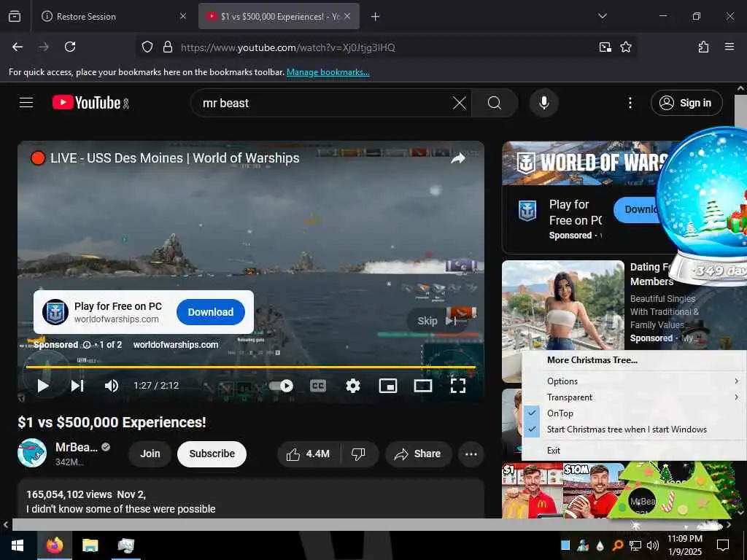This screenshot has height=560, width=747.
Task: Enter full screen
Action: (x=458, y=385)
